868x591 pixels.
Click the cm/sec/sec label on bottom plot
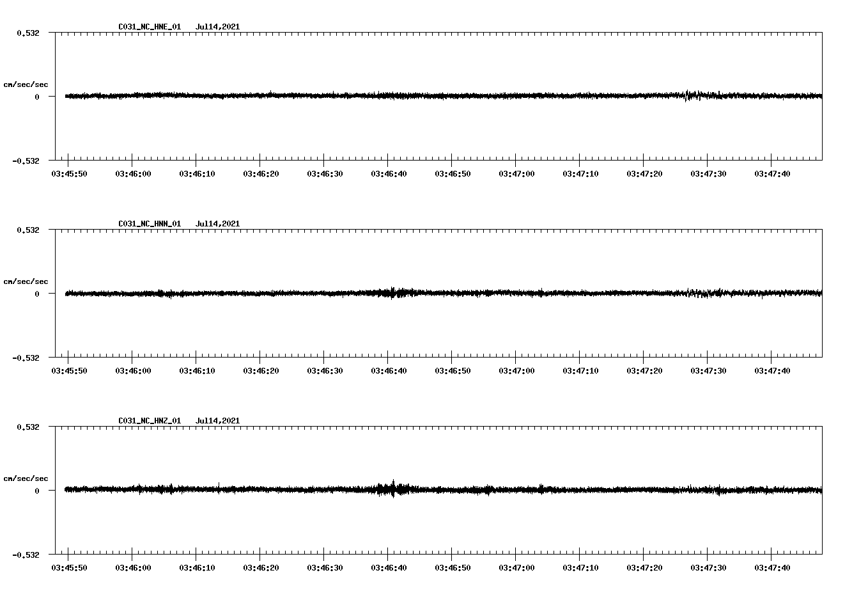click(x=26, y=477)
